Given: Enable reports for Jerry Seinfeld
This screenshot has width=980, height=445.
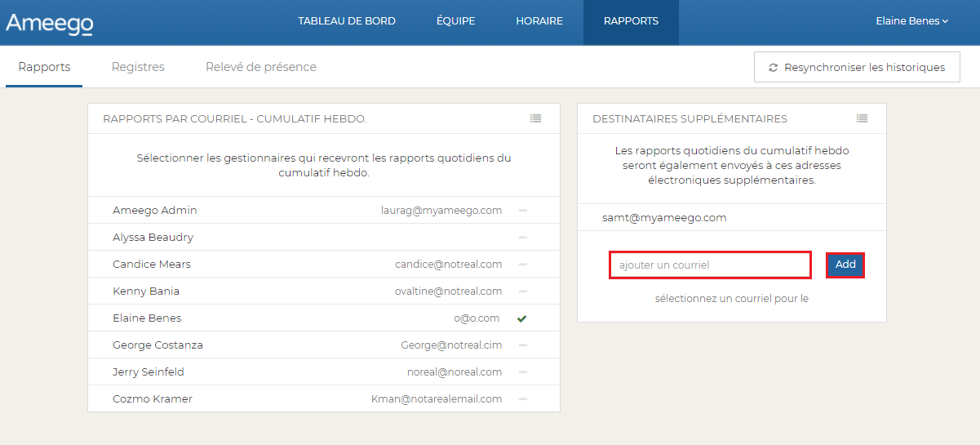Looking at the screenshot, I should click(522, 372).
